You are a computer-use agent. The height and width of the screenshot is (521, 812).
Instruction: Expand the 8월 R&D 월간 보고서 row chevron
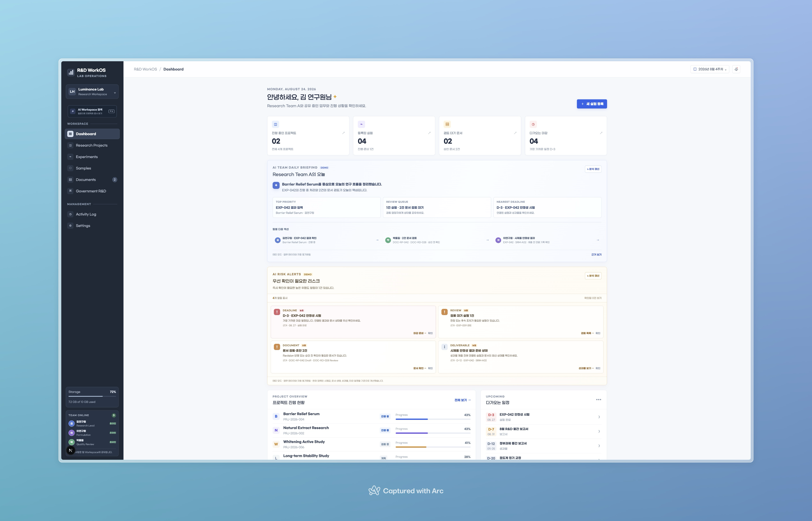pos(599,431)
